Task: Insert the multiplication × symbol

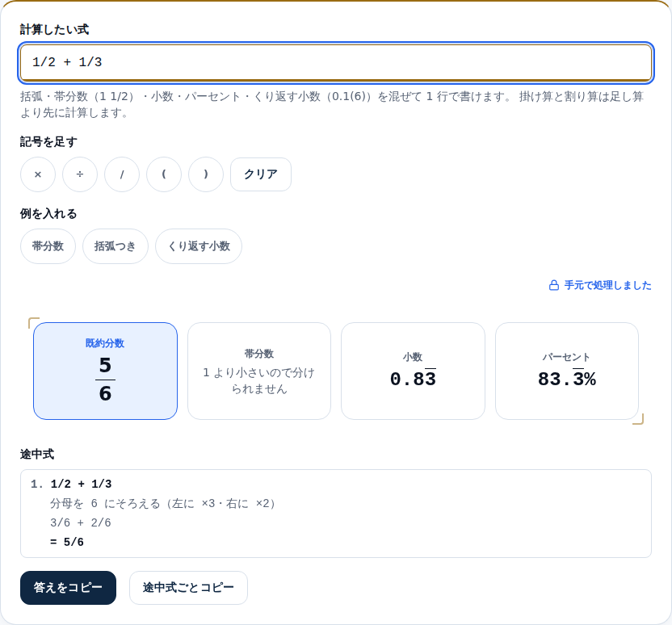Action: click(x=38, y=174)
